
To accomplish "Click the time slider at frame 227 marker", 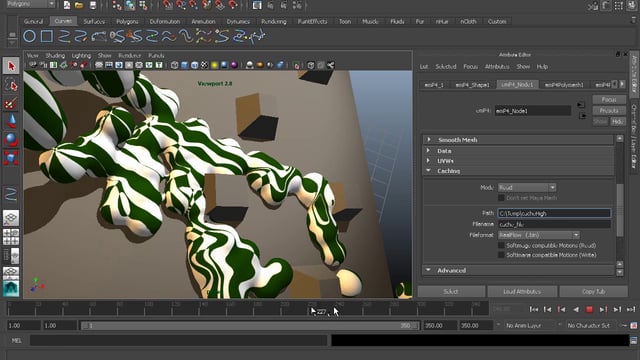I will tap(321, 311).
